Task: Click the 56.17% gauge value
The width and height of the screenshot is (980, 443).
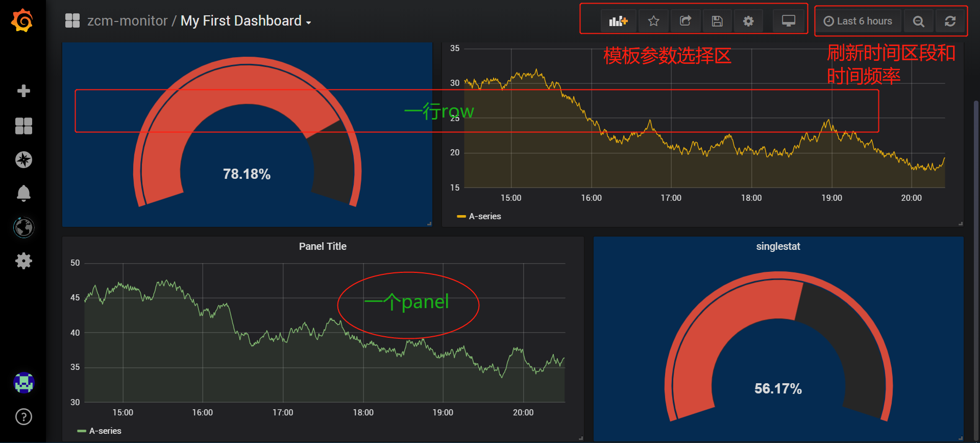Action: click(778, 389)
